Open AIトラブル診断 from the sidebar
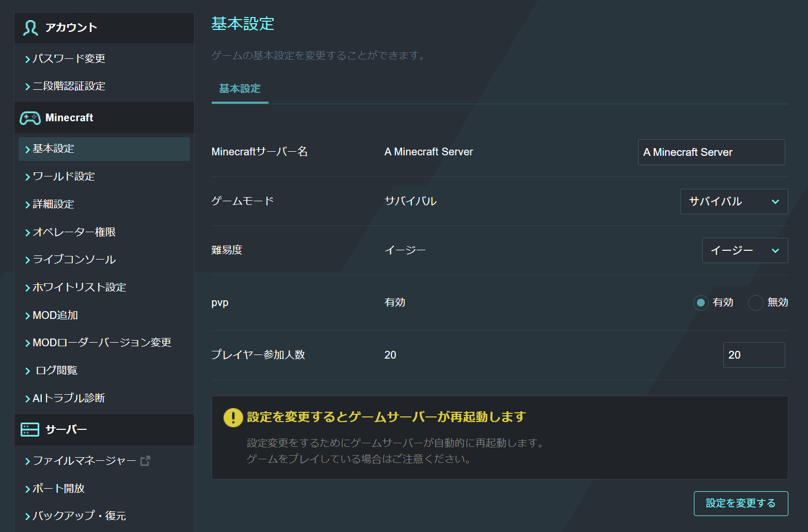 68,398
